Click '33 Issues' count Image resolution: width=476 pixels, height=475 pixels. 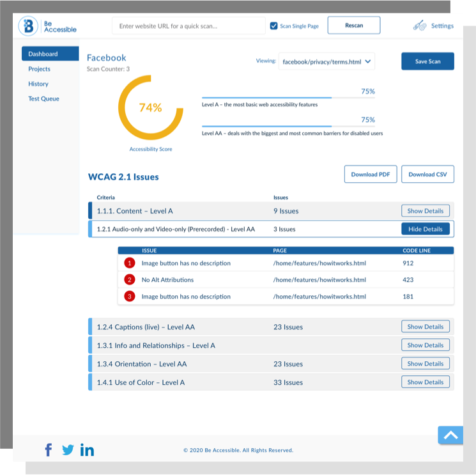288,382
